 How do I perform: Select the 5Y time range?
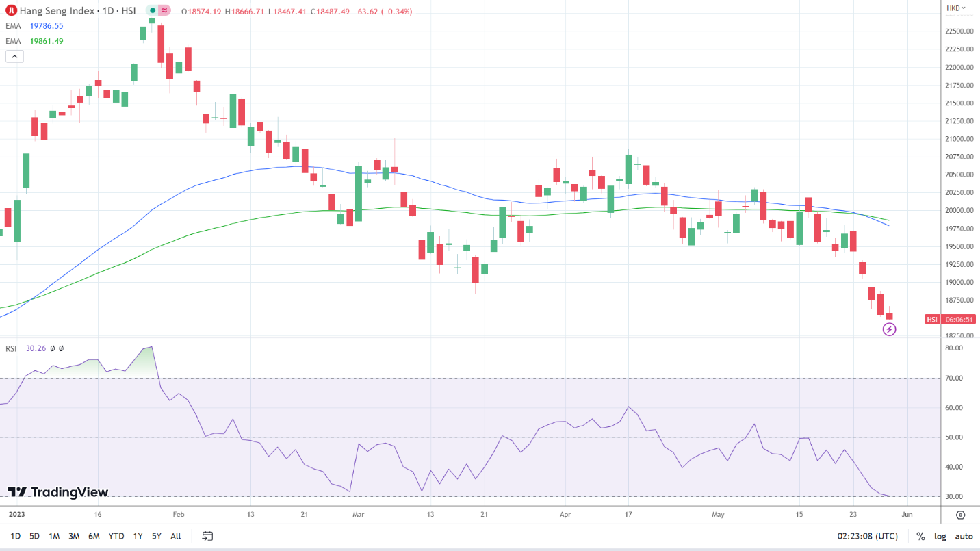(157, 536)
